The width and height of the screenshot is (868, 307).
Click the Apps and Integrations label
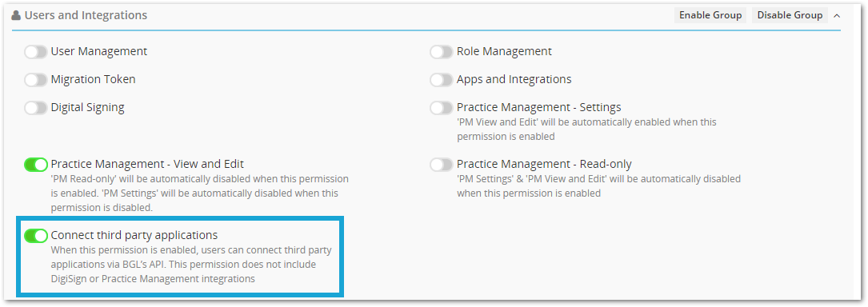point(514,80)
